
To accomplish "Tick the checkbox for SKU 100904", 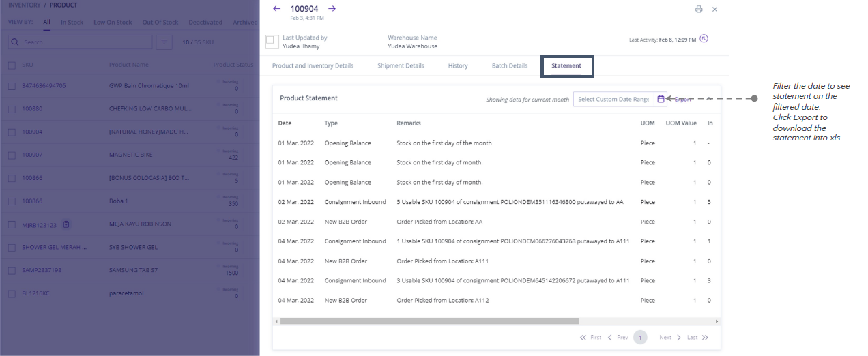I will tap(12, 132).
